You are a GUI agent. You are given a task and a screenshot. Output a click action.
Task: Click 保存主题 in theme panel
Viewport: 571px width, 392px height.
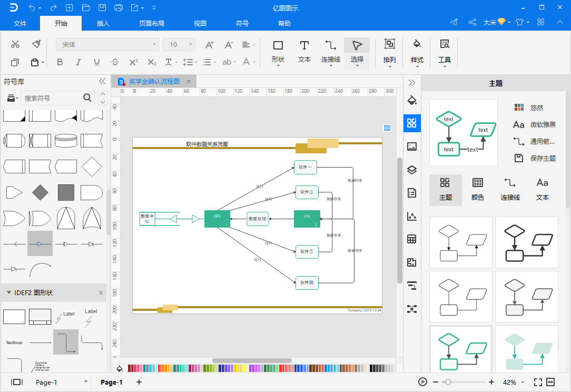(x=543, y=158)
